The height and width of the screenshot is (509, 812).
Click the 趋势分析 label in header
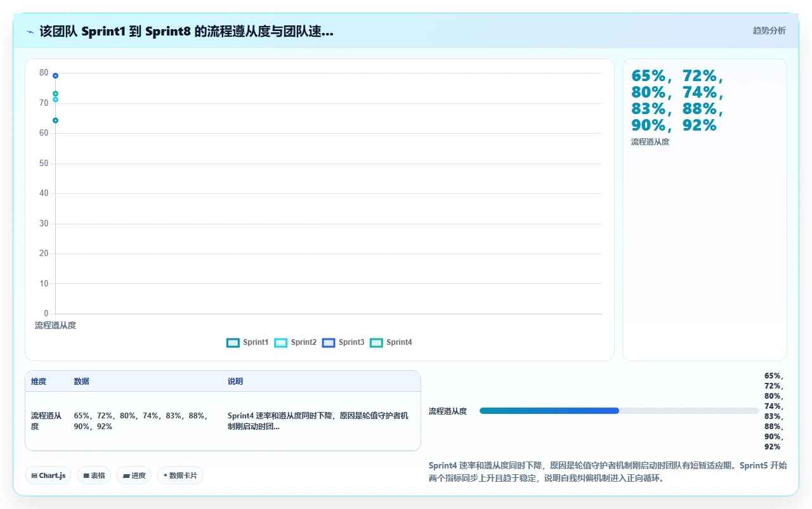point(769,30)
